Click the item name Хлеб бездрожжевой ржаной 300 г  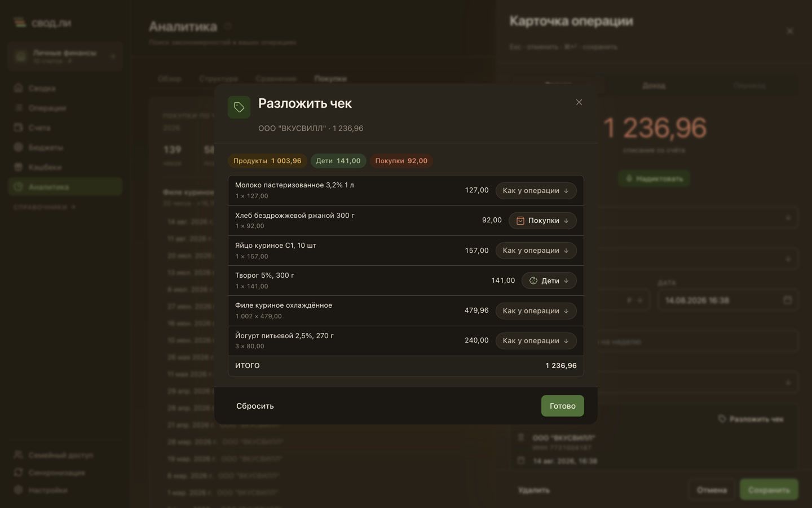tap(295, 216)
